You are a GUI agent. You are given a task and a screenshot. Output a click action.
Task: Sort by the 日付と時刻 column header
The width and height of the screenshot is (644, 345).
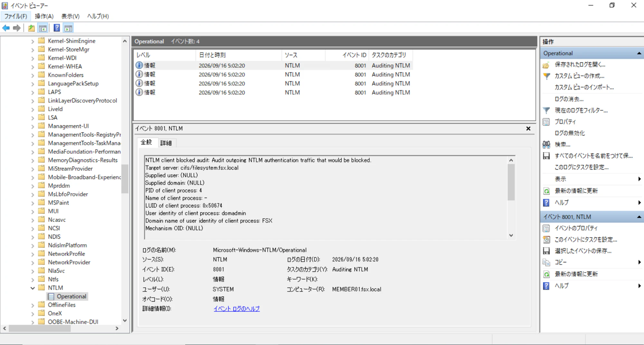click(x=239, y=55)
